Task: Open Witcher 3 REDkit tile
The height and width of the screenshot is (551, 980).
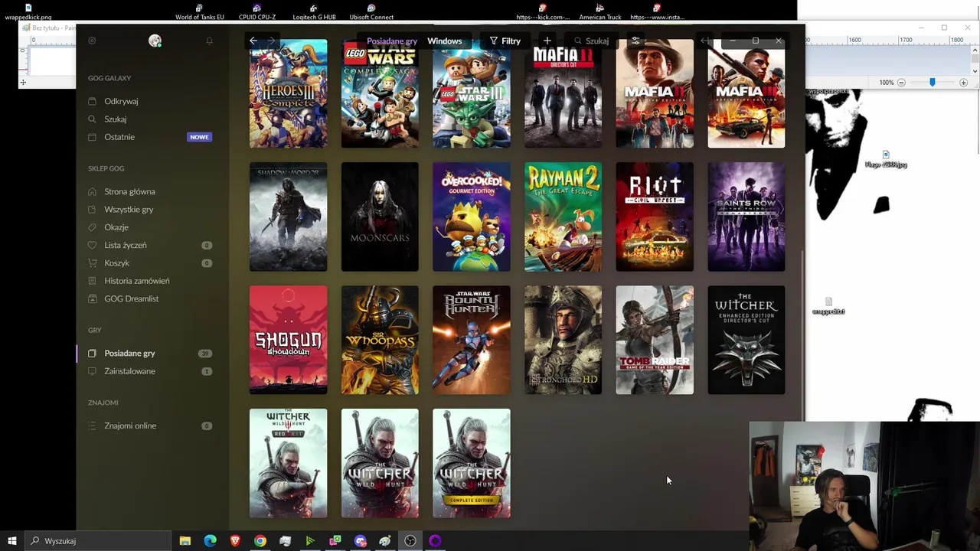Action: tap(288, 463)
